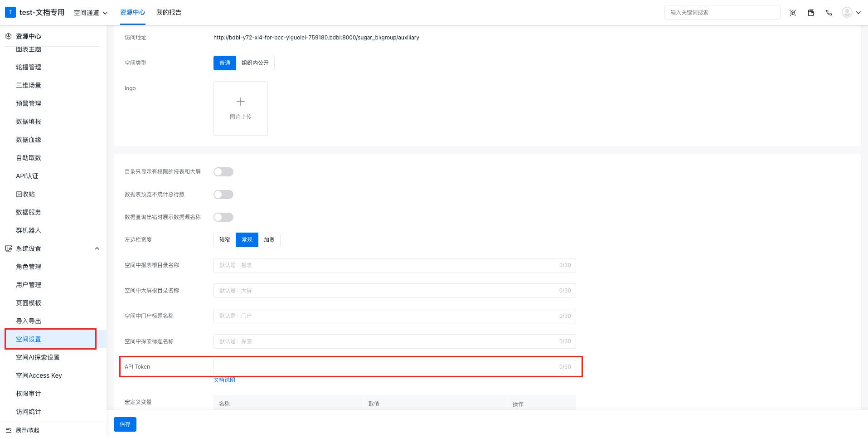The image size is (868, 438).
Task: Expand the user account dropdown arrow
Action: point(858,13)
